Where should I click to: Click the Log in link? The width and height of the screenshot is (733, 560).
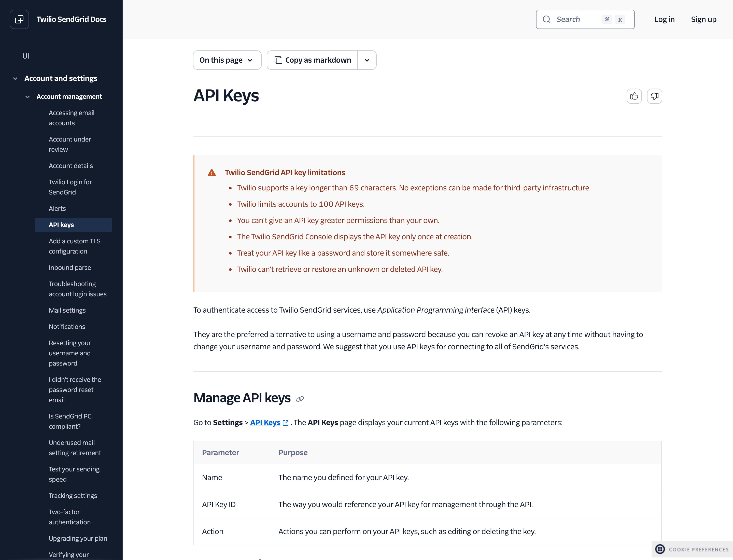(x=664, y=19)
